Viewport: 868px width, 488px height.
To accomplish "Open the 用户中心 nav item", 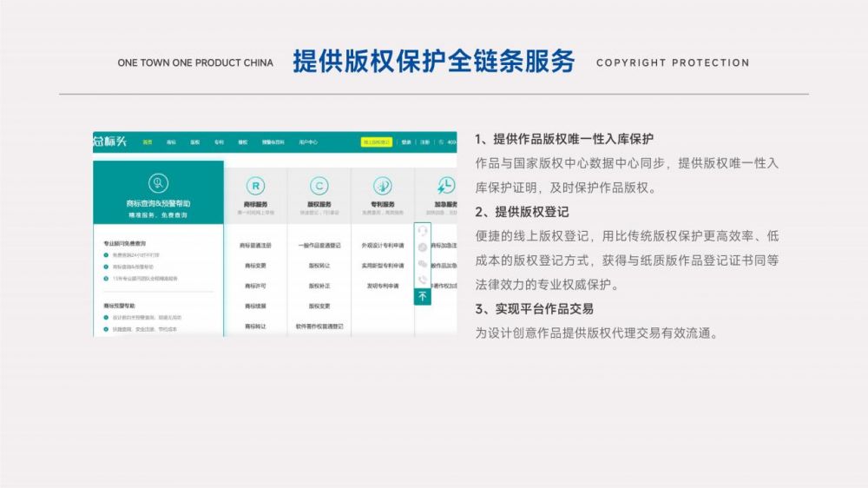I will point(308,142).
